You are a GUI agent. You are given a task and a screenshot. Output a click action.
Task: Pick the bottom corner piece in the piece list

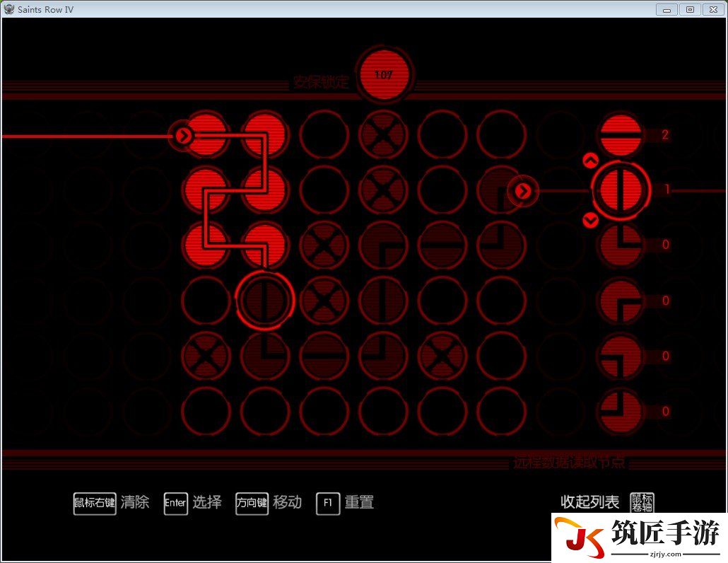(x=621, y=412)
